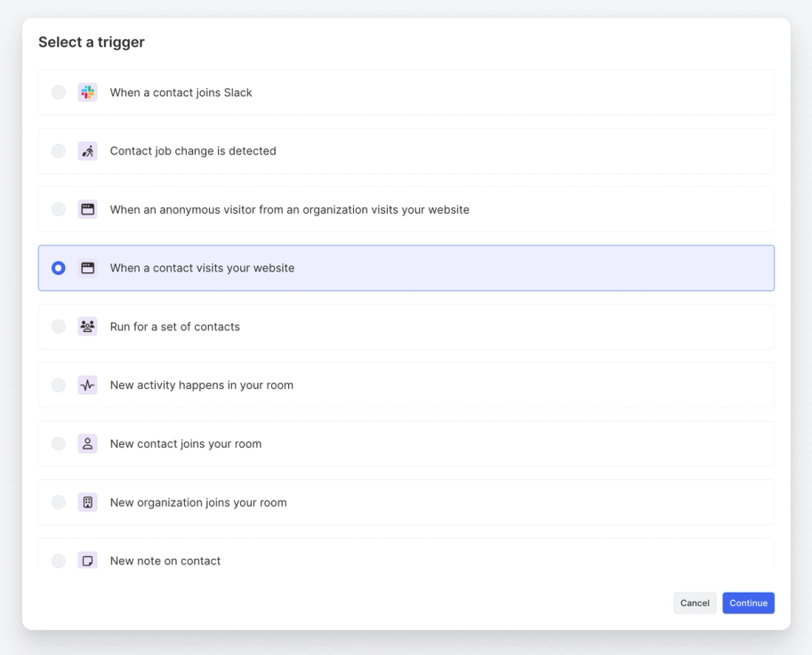Screen dimensions: 812x655
Task: Pick the 'New organization joins your room' radio button
Action: [59, 503]
